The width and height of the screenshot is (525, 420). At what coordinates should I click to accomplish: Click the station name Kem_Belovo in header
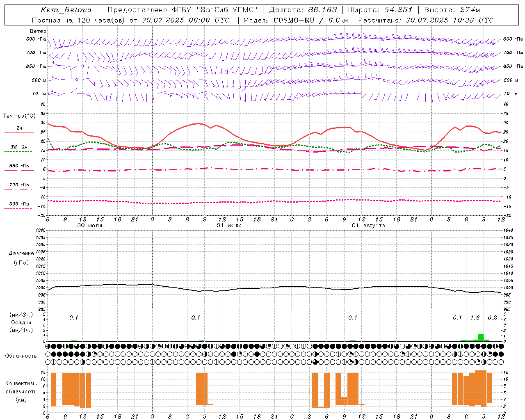click(66, 10)
